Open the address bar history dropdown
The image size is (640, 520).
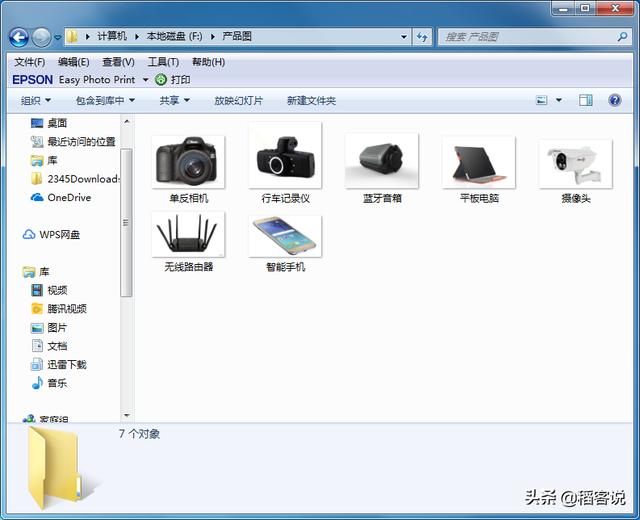pyautogui.click(x=404, y=37)
